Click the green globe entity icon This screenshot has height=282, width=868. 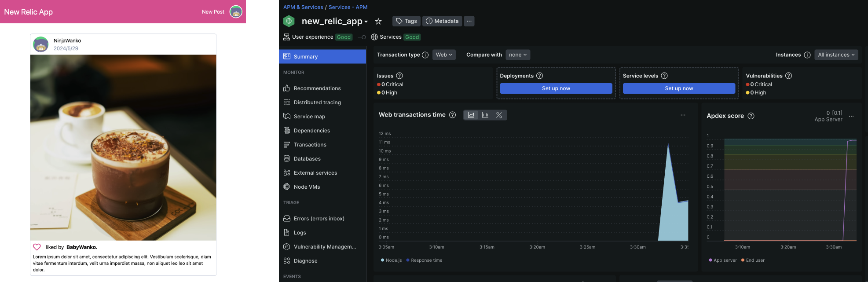pos(289,21)
